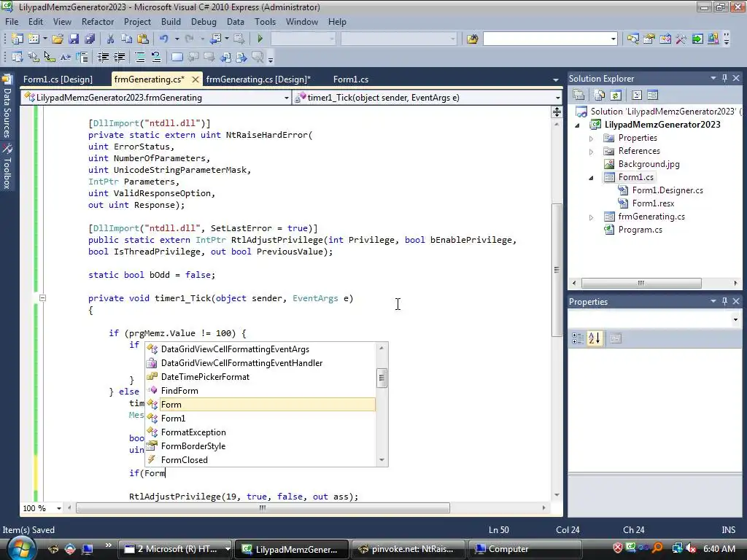Close the frmGenerating.cs* tab

click(196, 79)
